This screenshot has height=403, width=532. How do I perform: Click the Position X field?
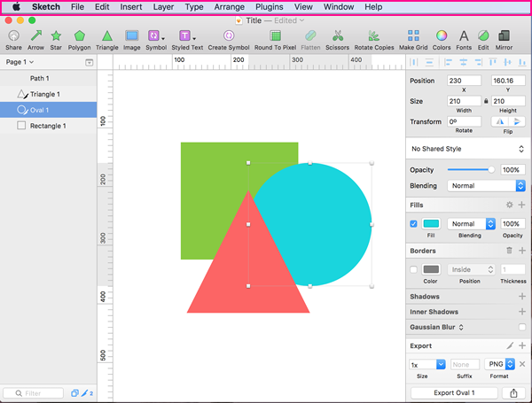(x=464, y=81)
